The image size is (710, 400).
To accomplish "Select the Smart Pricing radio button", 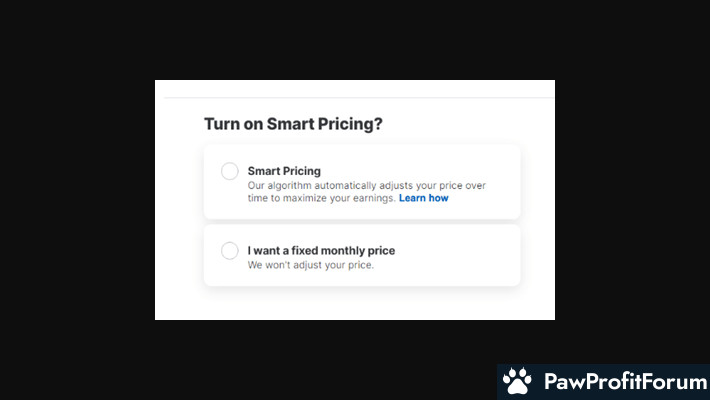I will tap(230, 172).
